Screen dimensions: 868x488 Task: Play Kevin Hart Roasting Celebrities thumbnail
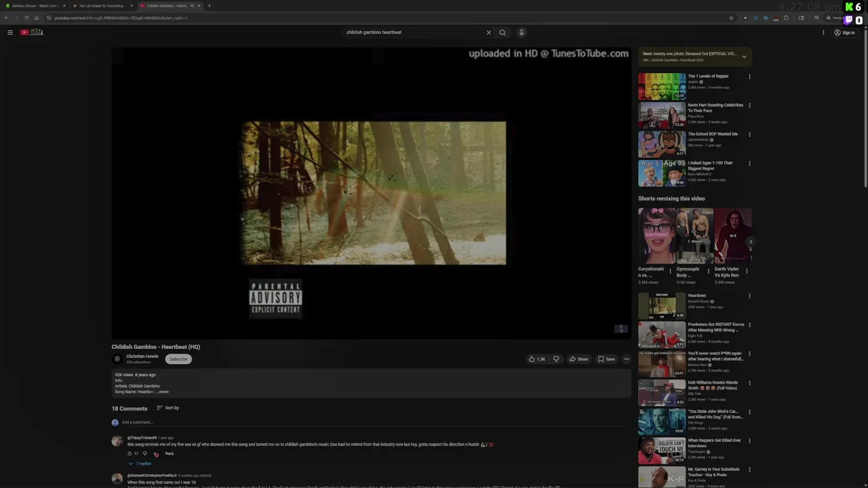(662, 115)
